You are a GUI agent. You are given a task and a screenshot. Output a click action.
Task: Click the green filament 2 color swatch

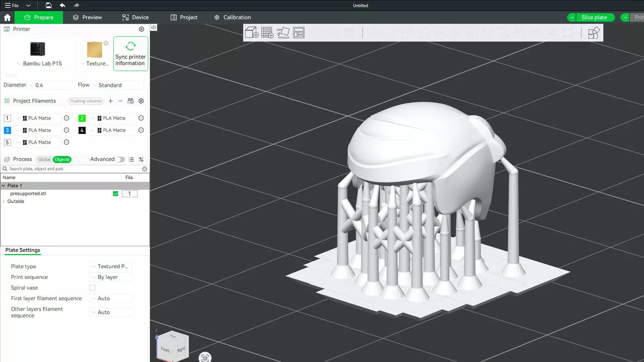[x=82, y=118]
